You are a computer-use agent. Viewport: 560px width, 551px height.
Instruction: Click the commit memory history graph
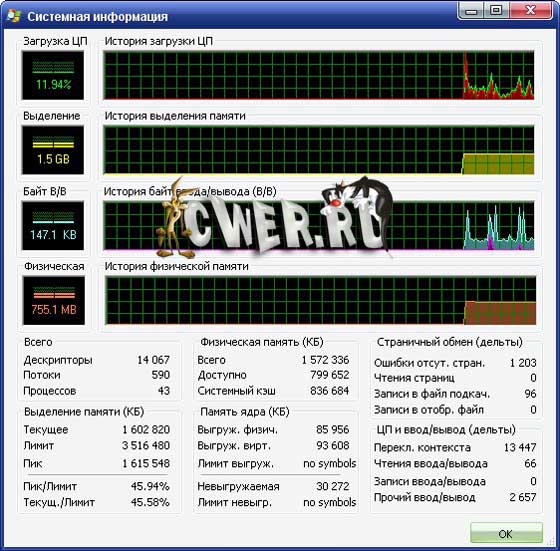pyautogui.click(x=319, y=150)
